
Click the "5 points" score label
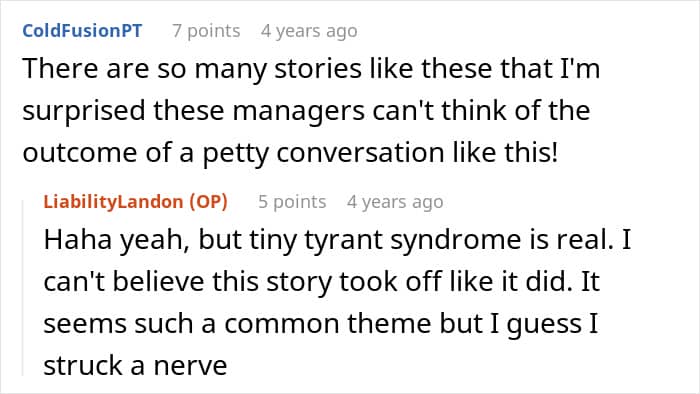[x=292, y=202]
